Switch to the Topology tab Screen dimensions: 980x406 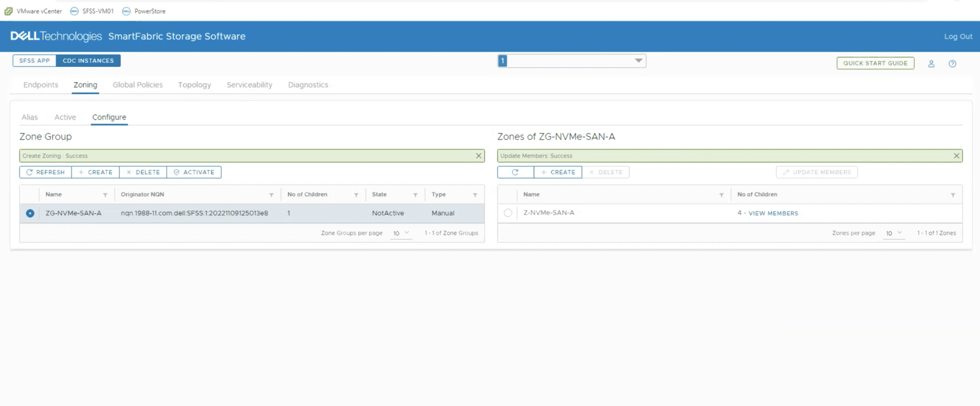(x=194, y=85)
